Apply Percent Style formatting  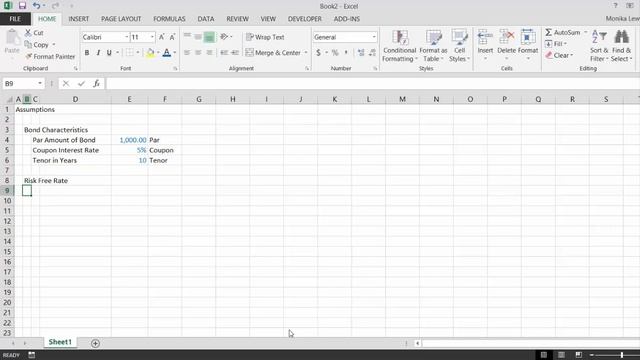coord(335,53)
